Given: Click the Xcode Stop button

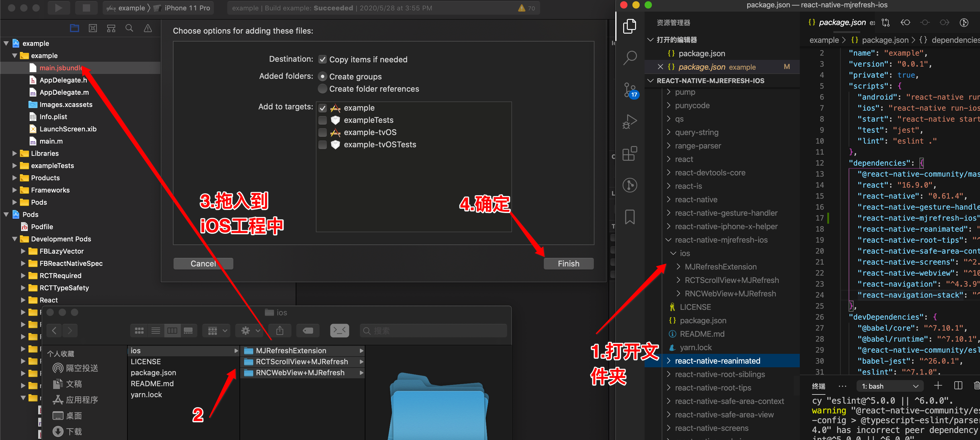Looking at the screenshot, I should 86,8.
